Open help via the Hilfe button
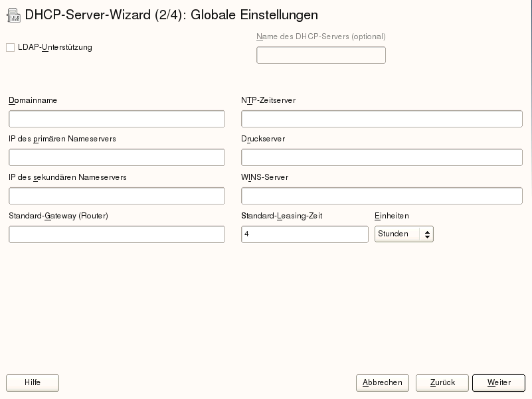The image size is (532, 399). tap(33, 383)
